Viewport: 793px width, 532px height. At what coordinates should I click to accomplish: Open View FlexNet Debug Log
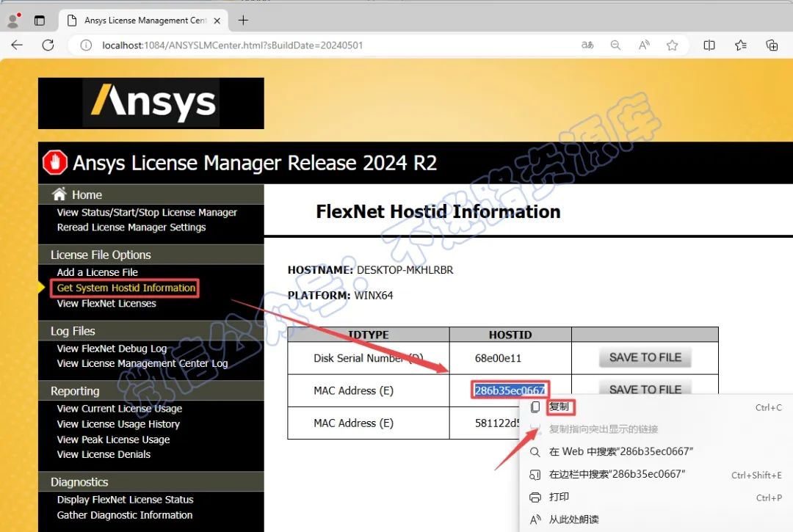coord(112,349)
